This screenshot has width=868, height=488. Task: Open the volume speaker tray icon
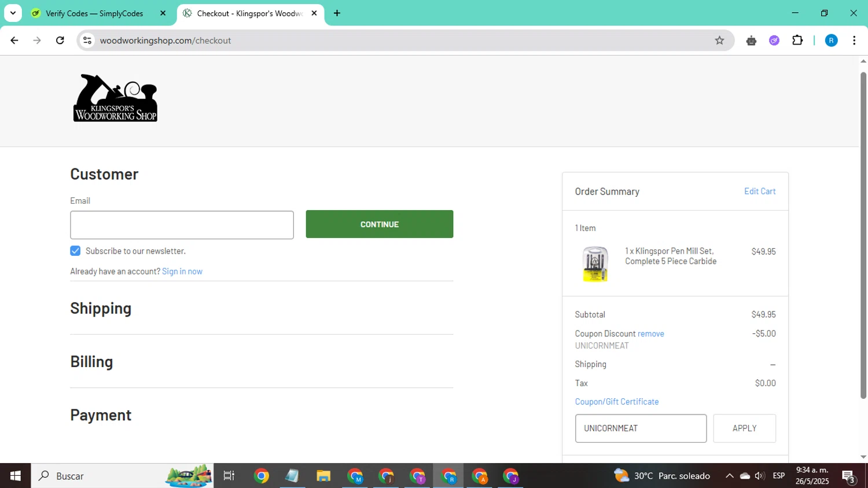760,476
